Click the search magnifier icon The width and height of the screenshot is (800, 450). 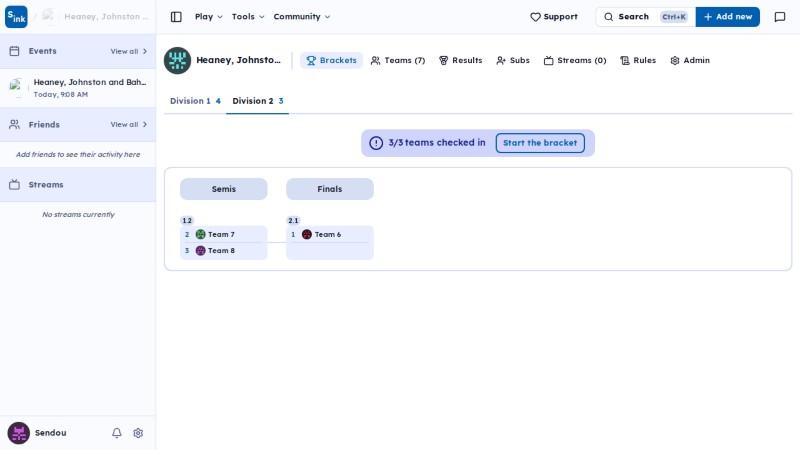(x=609, y=17)
